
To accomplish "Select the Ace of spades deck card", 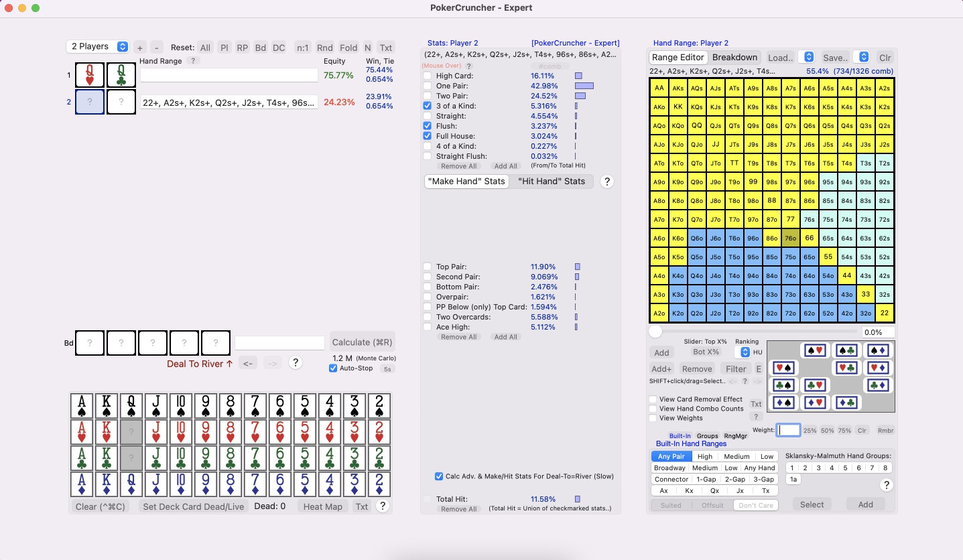I will (83, 407).
